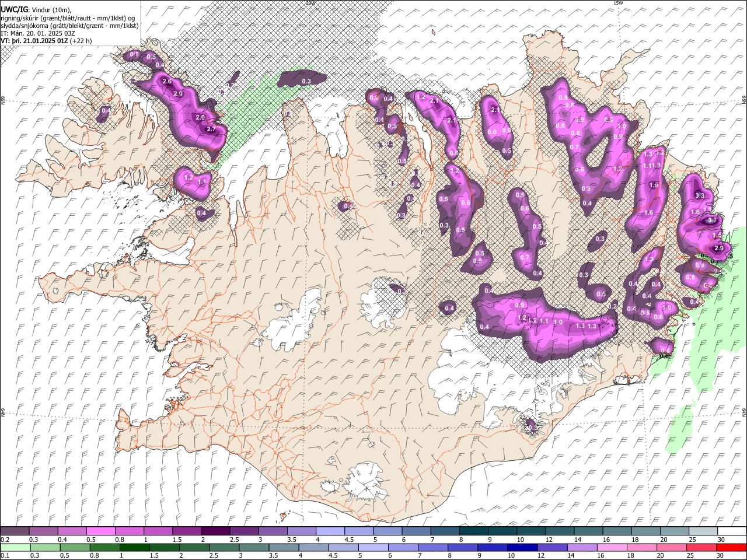
Task: Click the 'IT: Mán. 20. 01. 2025 03Z' line
Action: coord(38,34)
